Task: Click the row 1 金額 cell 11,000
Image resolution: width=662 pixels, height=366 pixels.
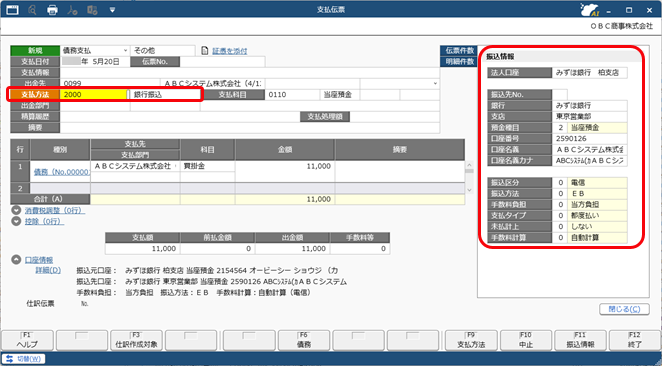Action: point(285,166)
